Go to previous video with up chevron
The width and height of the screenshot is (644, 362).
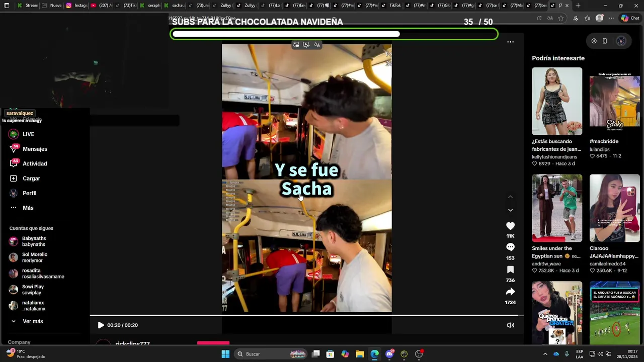click(x=510, y=197)
